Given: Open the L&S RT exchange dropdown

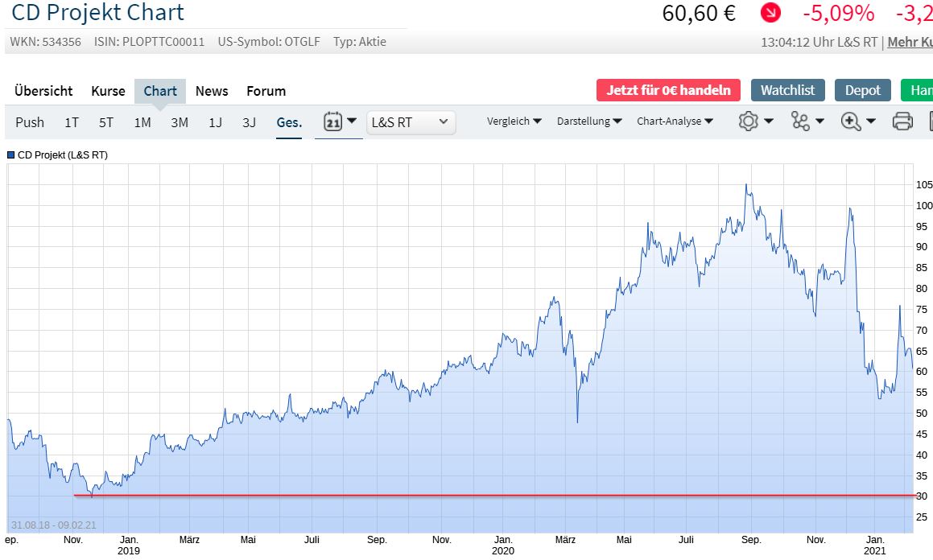Looking at the screenshot, I should (411, 122).
